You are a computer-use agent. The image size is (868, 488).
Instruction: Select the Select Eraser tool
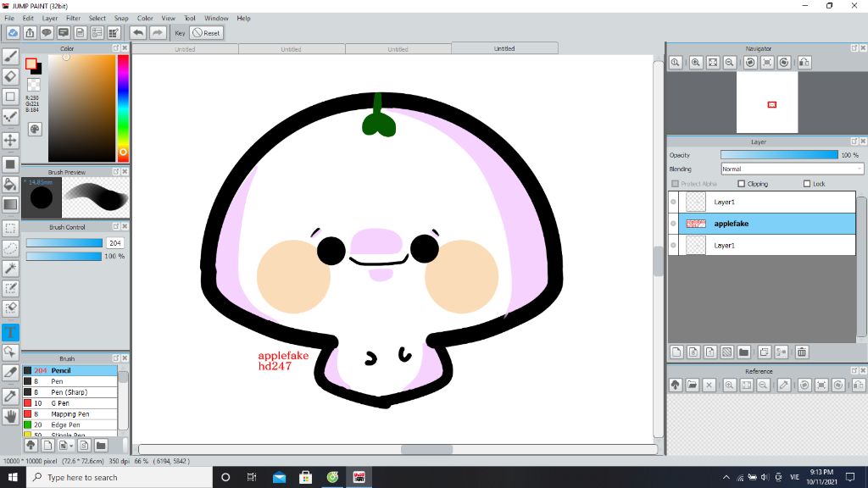pyautogui.click(x=10, y=308)
